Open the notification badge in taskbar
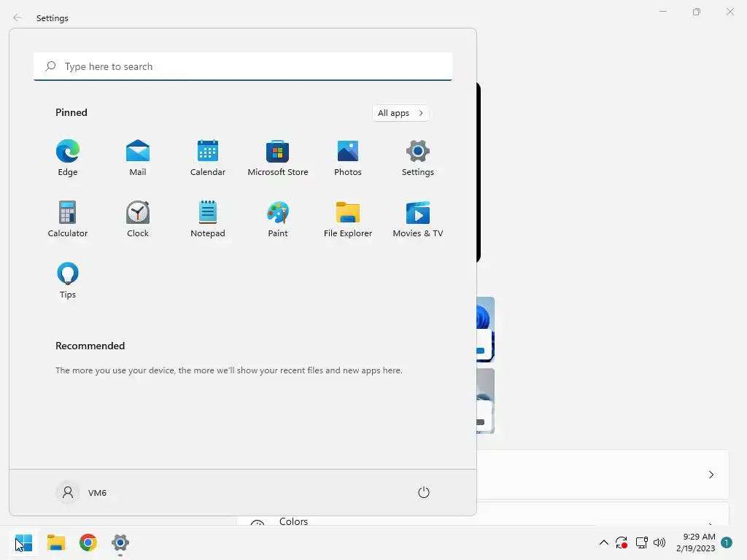This screenshot has height=560, width=747. [x=727, y=542]
